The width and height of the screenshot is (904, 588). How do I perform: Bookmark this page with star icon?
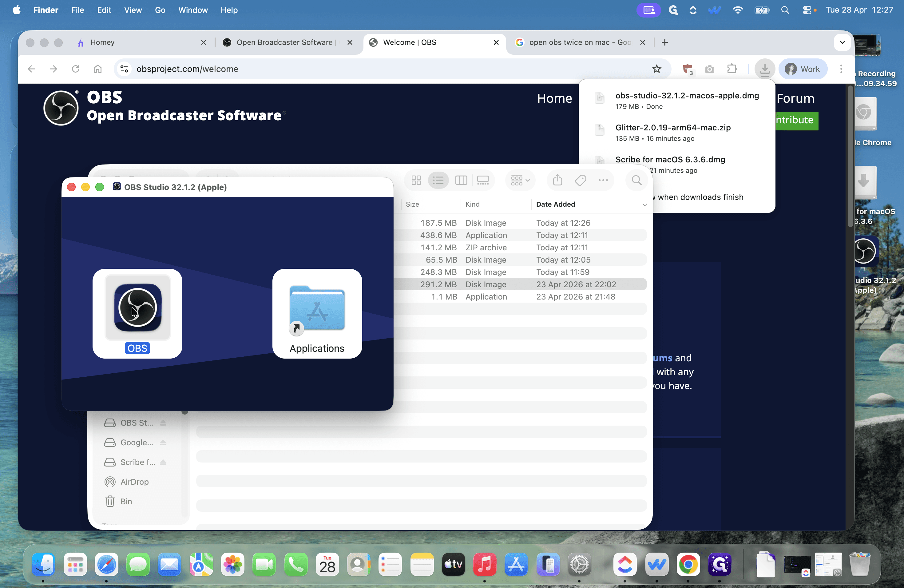pyautogui.click(x=657, y=69)
